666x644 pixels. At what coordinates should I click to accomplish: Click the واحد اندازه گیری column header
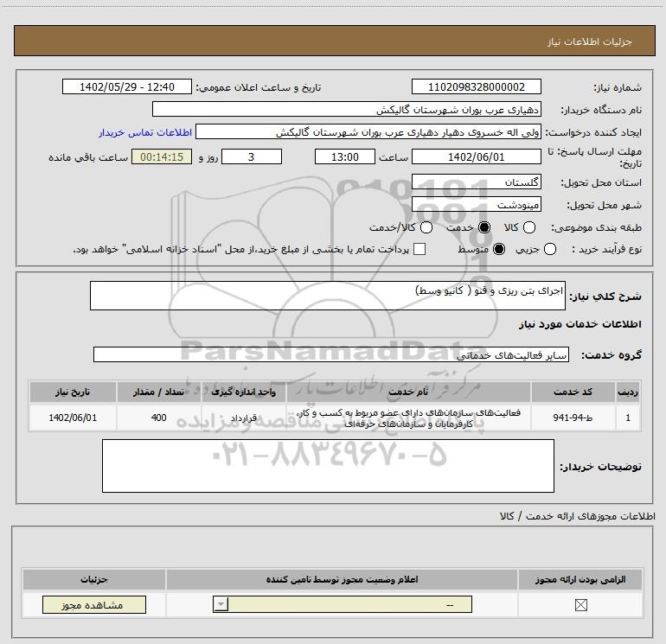click(243, 392)
